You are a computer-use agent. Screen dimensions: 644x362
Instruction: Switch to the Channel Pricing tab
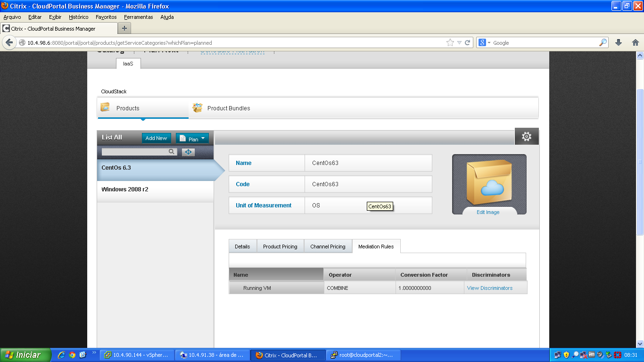click(x=328, y=246)
